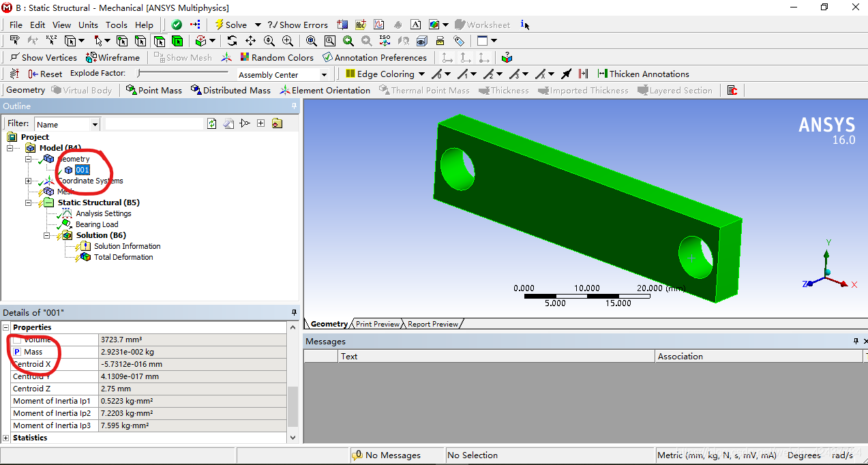Activate the Zoom In tool
The width and height of the screenshot is (868, 465).
pyautogui.click(x=288, y=40)
